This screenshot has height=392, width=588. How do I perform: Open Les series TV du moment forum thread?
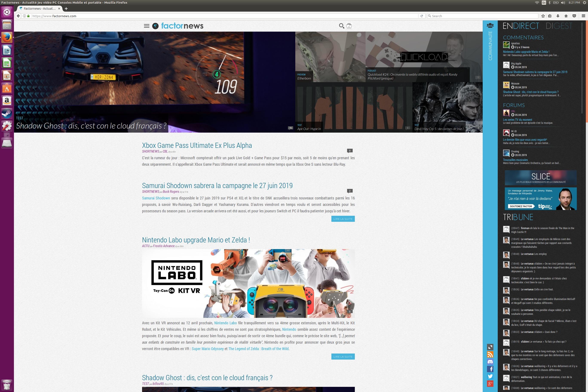[518, 120]
